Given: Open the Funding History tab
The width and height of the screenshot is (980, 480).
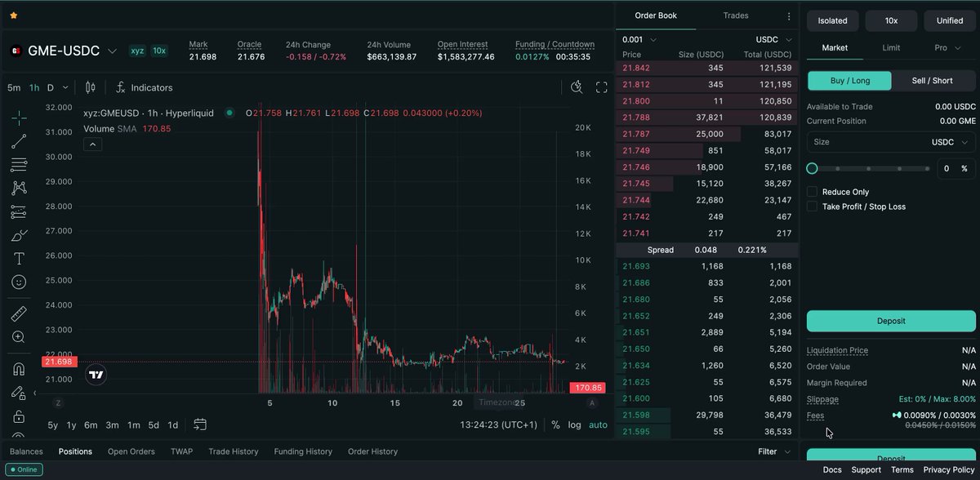Looking at the screenshot, I should [x=303, y=451].
